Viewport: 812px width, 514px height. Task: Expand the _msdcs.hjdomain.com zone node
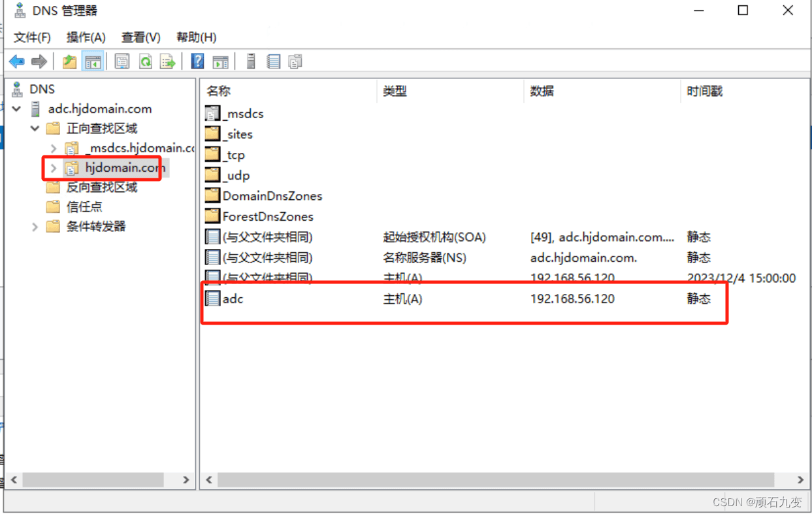(54, 148)
